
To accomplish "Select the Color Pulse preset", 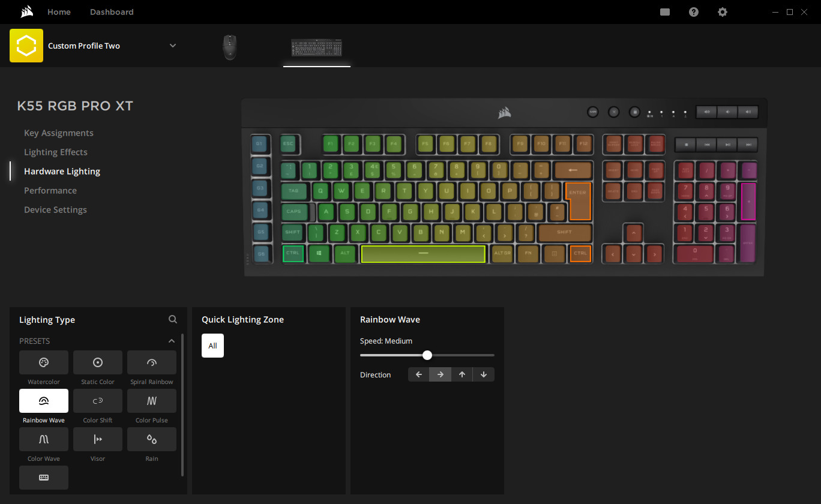I will [x=152, y=401].
